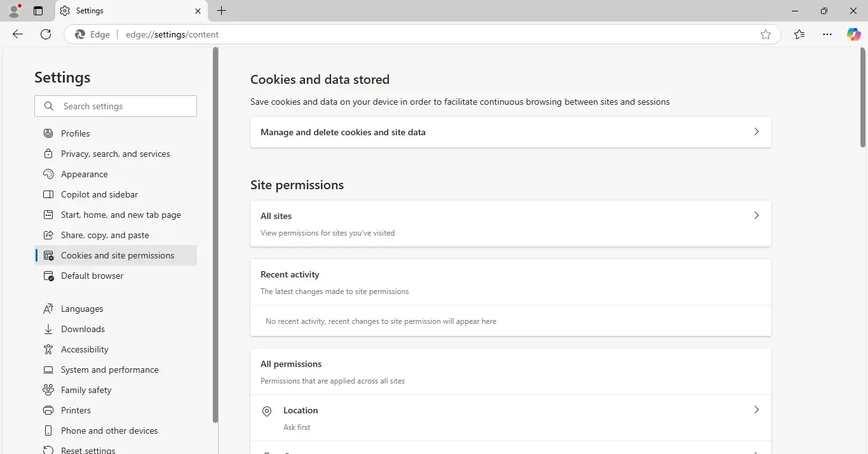Select the Printers settings icon
The height and width of the screenshot is (454, 868).
[x=48, y=410]
